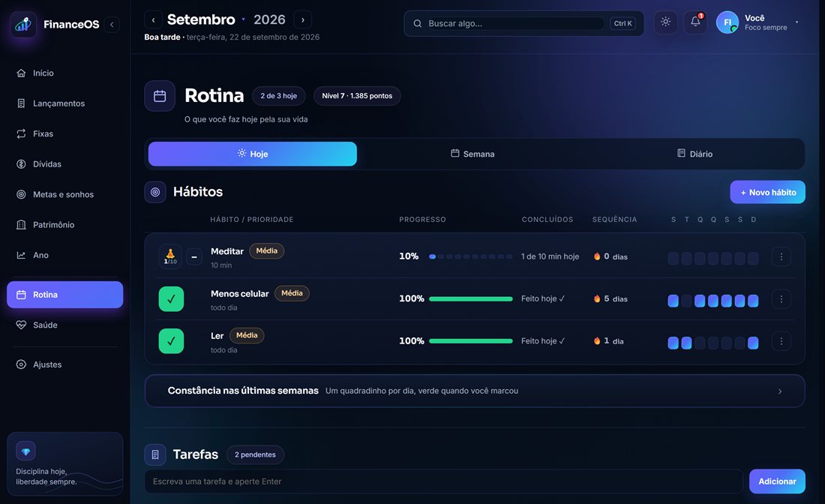Screen dimensions: 825x504
Task: Click the 2 de 3 hoje badge
Action: [279, 96]
